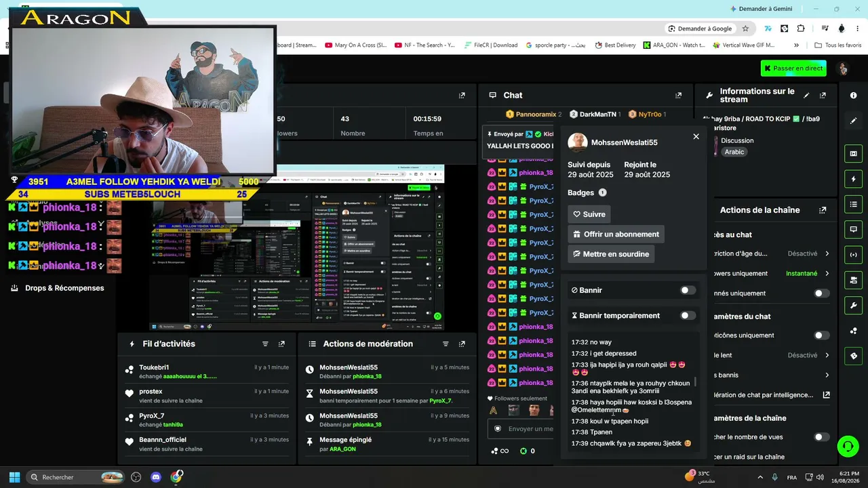Image resolution: width=868 pixels, height=488 pixels.
Task: Click the Chrome icon in the taskbar
Action: [176, 477]
